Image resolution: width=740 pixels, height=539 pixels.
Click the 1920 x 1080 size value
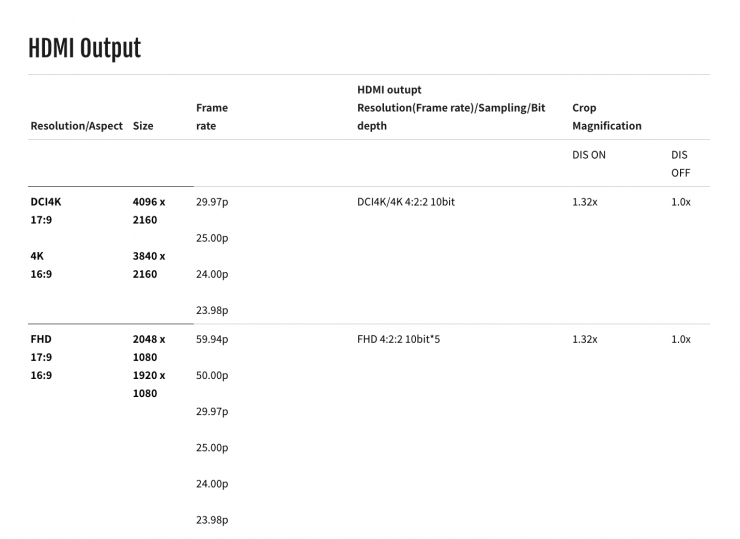pos(149,384)
